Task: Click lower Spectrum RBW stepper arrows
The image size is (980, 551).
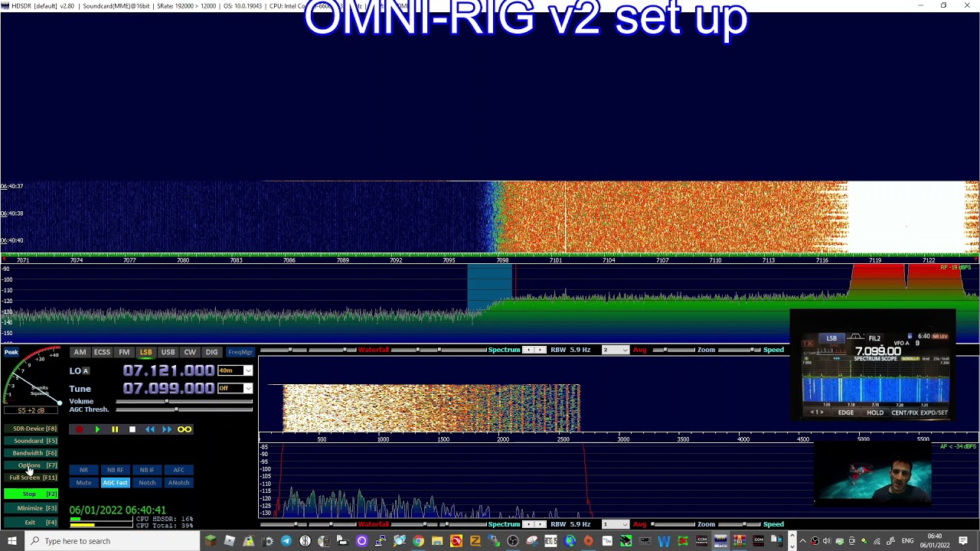Action: click(x=534, y=524)
